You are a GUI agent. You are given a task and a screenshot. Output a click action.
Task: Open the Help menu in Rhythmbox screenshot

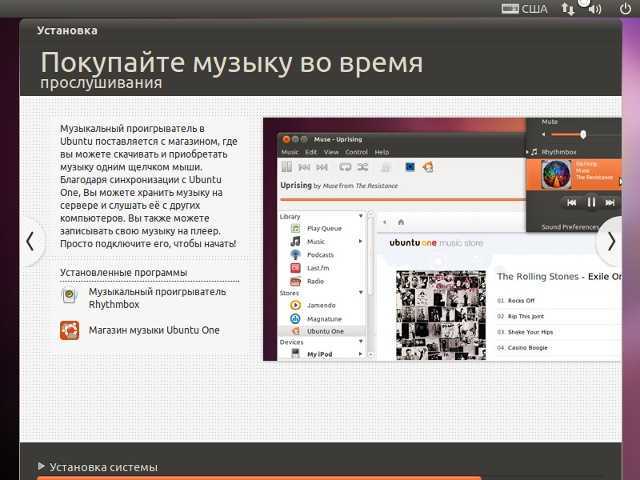pyautogui.click(x=382, y=152)
